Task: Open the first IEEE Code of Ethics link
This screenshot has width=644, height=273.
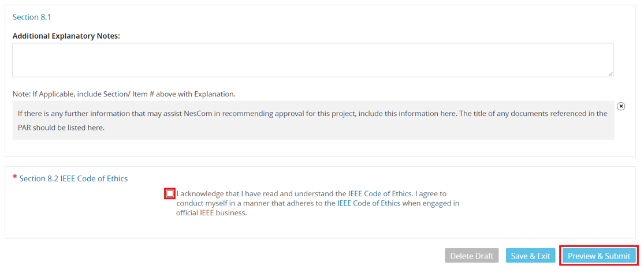Action: coord(380,193)
